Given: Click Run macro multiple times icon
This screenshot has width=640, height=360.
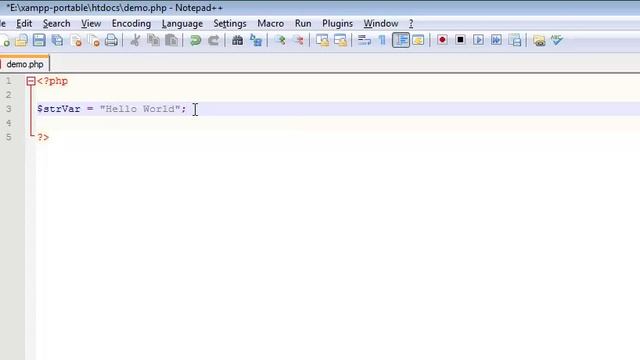Looking at the screenshot, I should (496, 40).
